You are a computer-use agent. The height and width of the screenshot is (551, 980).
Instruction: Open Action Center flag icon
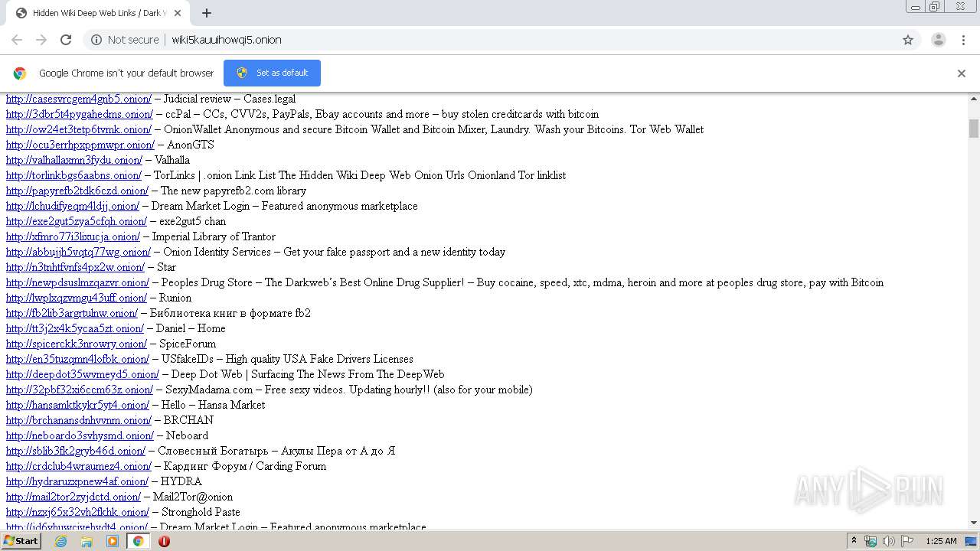906,541
